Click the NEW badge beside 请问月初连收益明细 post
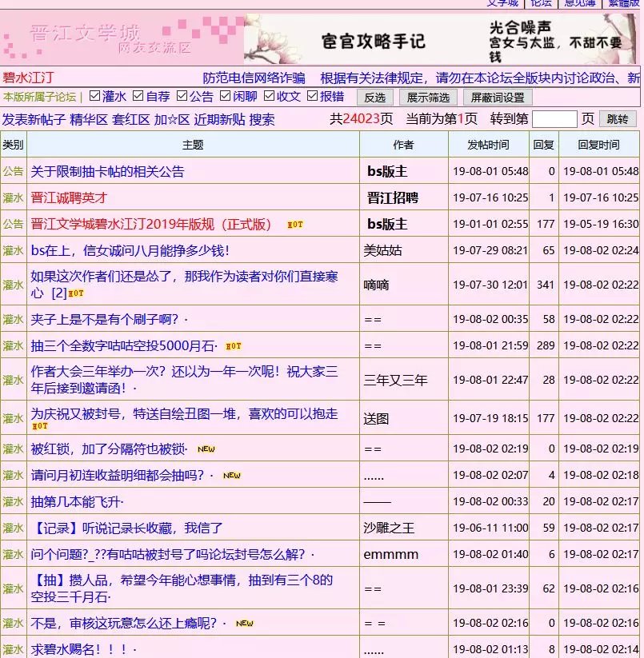Screen dimensions: 644x658 232,476
